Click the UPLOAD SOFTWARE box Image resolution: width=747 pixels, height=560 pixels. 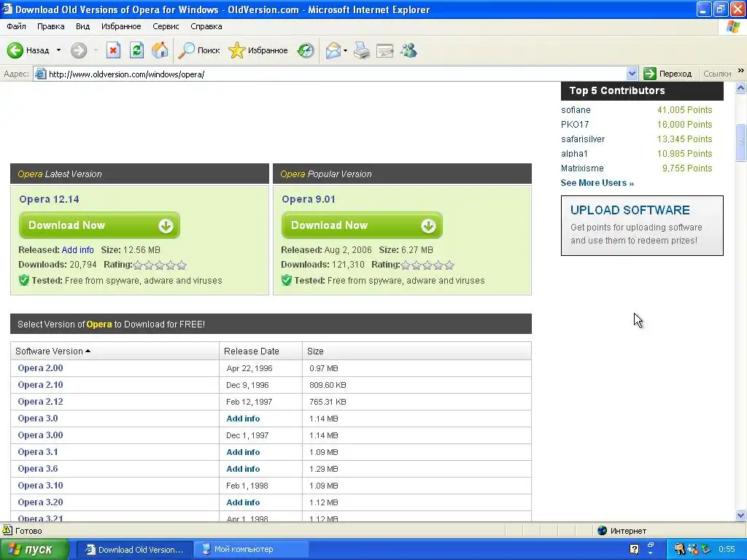(x=642, y=225)
